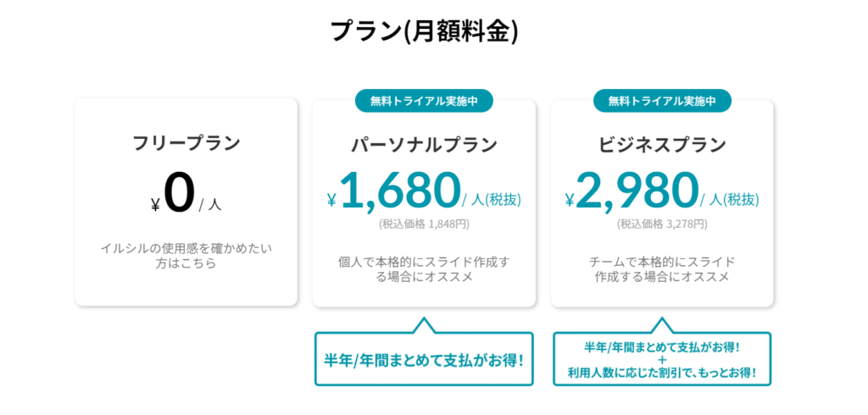This screenshot has width=868, height=415.
Task: Click the Business plan description チームで本格的に
Action: click(662, 269)
